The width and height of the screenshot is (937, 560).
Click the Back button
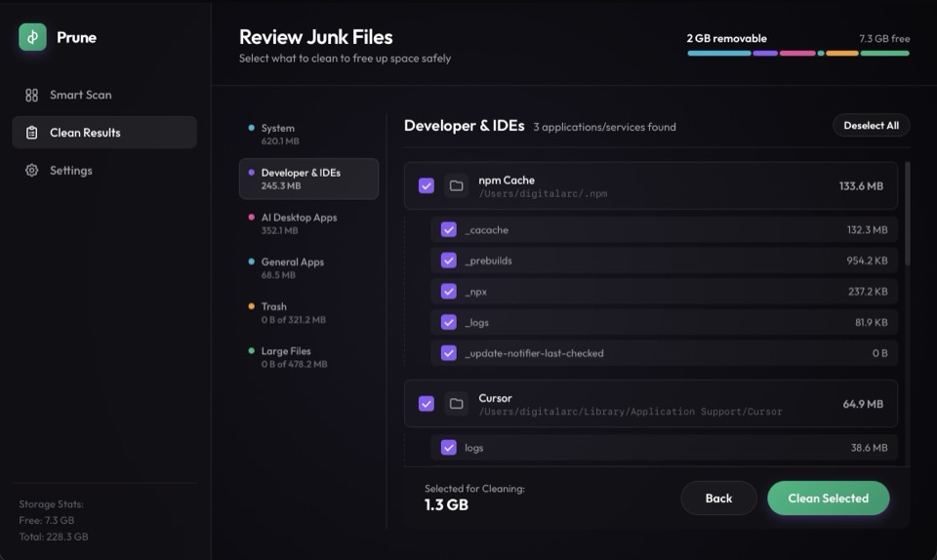click(718, 498)
